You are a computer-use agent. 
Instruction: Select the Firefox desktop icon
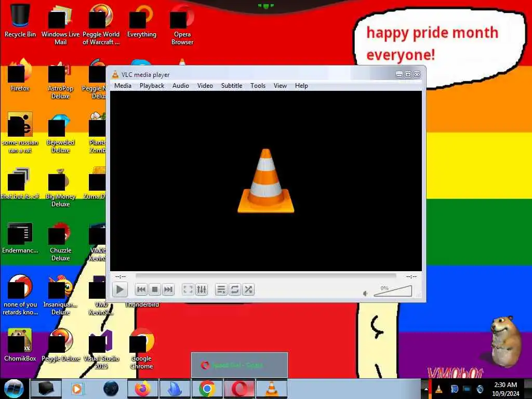[20, 75]
